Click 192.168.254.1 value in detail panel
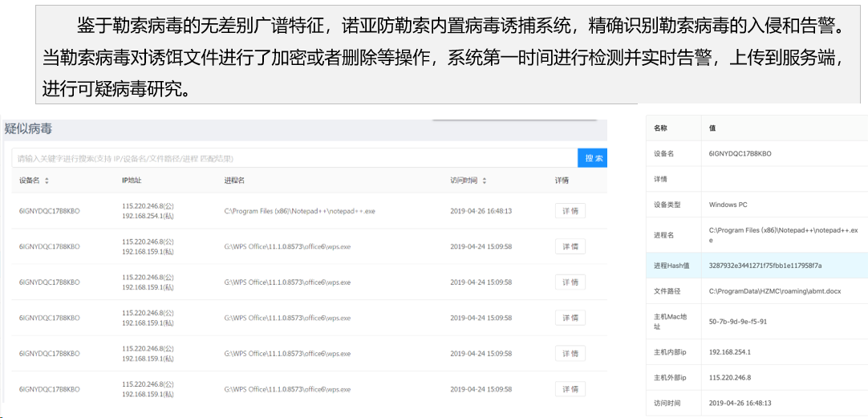The width and height of the screenshot is (868, 418). coord(729,352)
